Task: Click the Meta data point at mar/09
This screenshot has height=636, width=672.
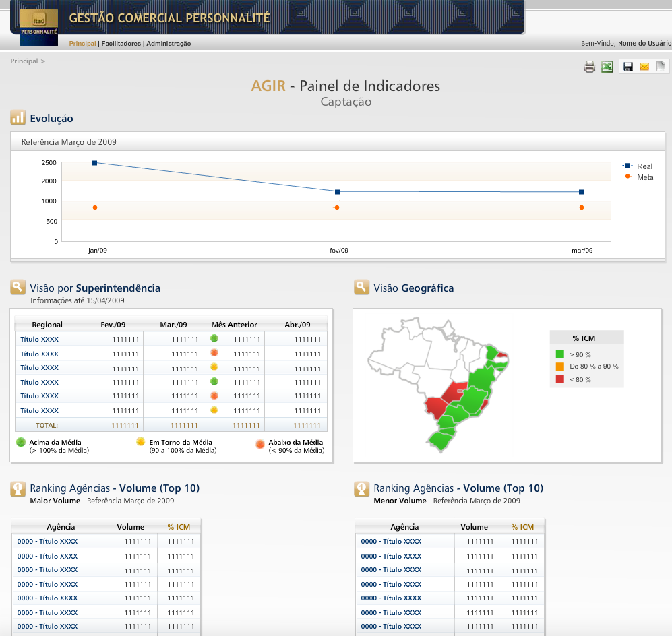Action: (x=582, y=208)
